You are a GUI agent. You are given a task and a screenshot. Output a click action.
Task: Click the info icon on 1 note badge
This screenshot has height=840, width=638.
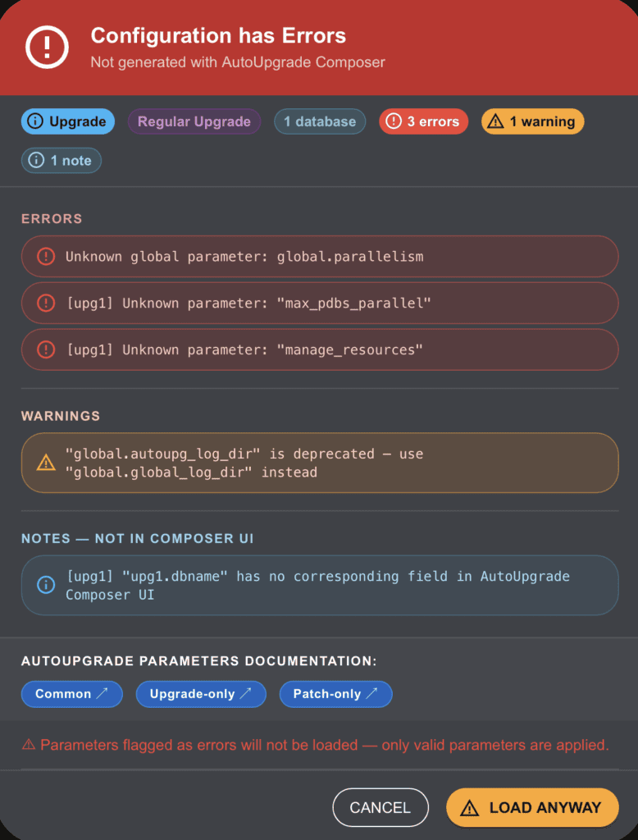[x=36, y=161]
